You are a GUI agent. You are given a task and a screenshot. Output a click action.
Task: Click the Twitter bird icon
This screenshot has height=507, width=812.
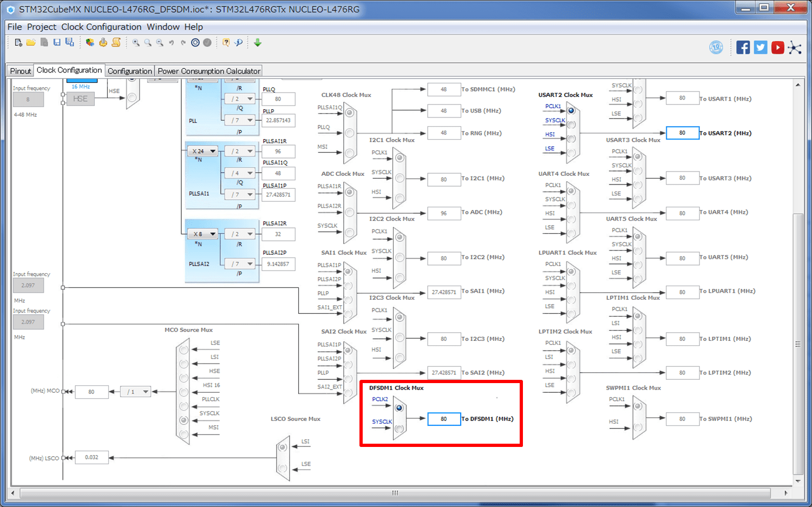coord(760,48)
